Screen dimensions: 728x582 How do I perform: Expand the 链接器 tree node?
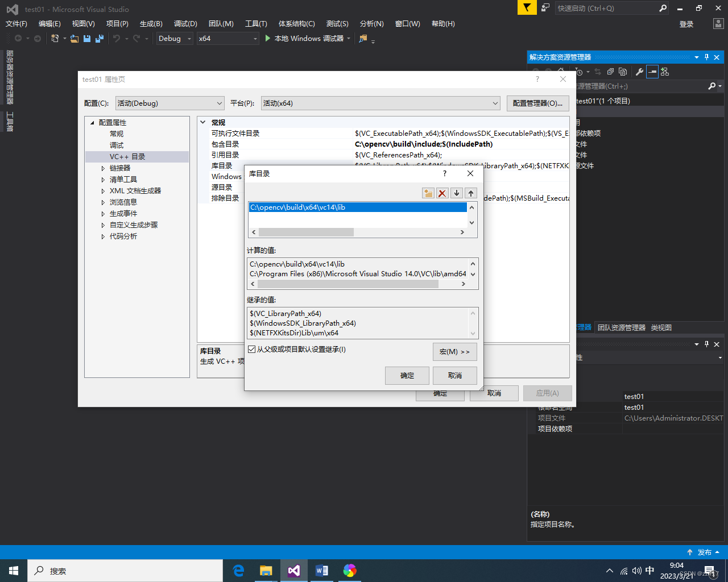point(104,168)
